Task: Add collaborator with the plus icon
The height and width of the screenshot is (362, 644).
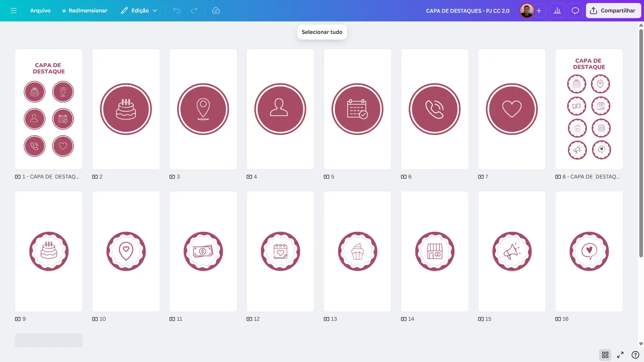Action: (539, 10)
